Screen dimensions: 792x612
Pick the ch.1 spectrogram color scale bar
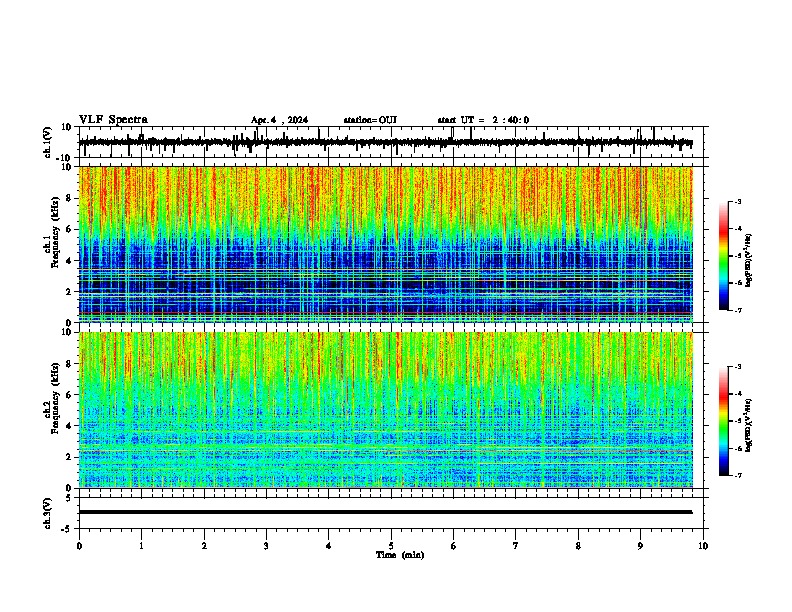(724, 256)
